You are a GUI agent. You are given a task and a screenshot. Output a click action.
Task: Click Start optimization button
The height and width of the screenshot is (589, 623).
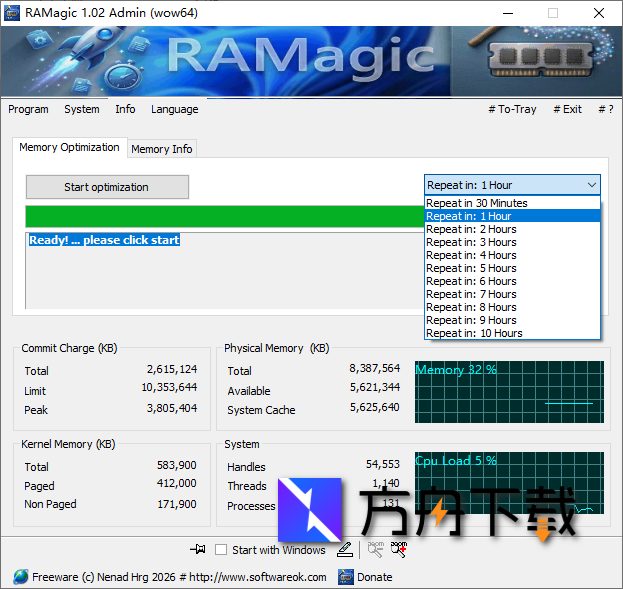click(x=107, y=187)
